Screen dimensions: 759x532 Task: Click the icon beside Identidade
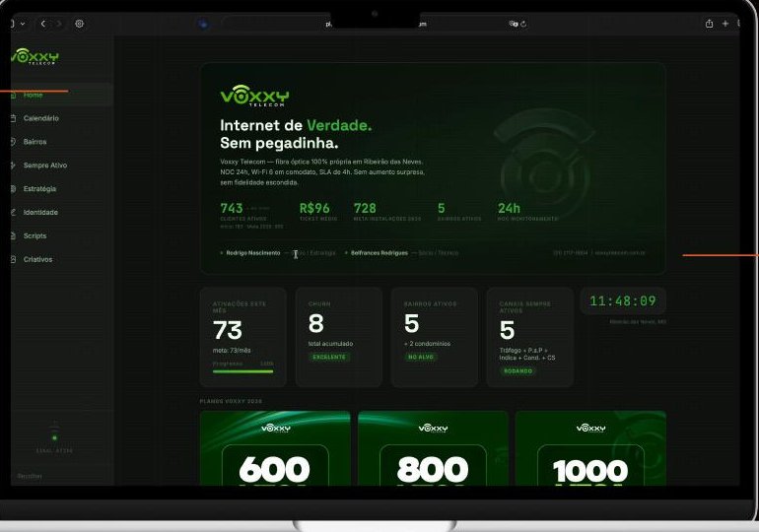(13, 213)
